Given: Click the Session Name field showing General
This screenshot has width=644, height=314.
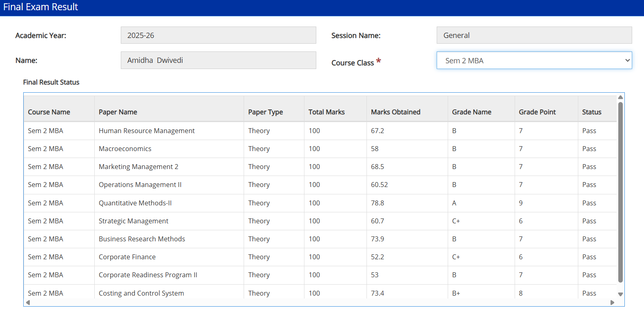Looking at the screenshot, I should 534,36.
